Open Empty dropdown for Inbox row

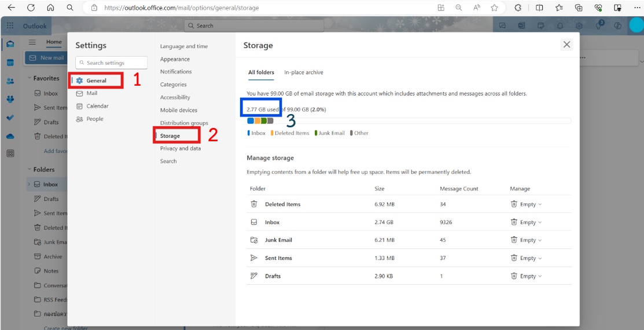pos(526,222)
